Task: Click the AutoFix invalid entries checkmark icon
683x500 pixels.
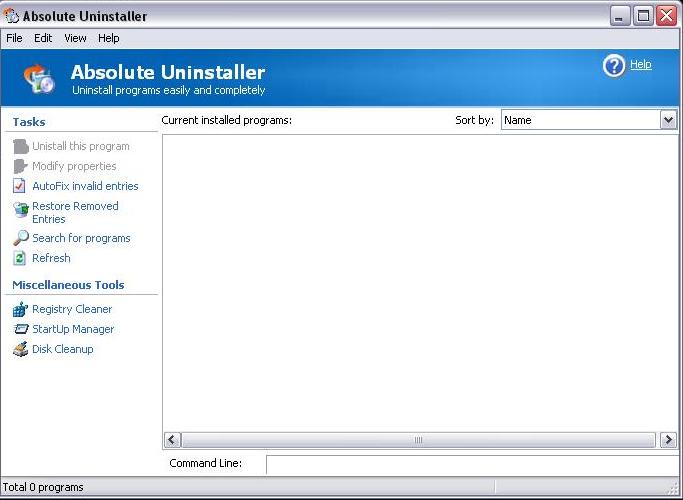Action: click(19, 186)
